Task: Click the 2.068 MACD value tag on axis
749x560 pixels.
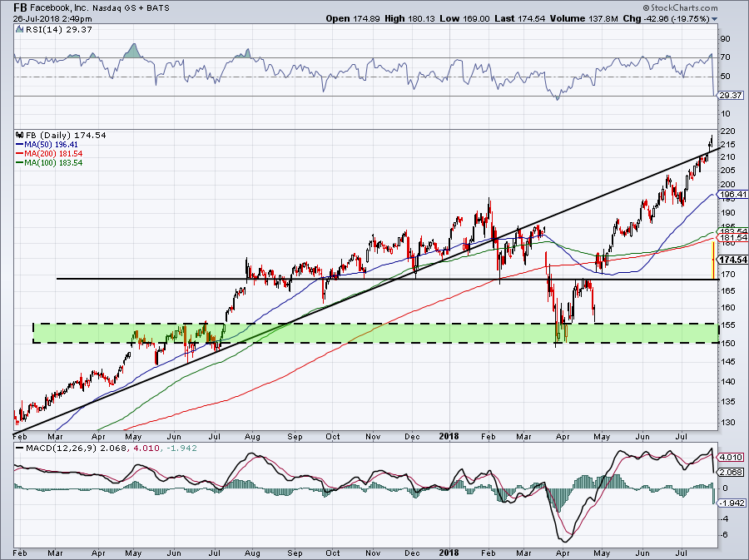Action: coord(731,472)
